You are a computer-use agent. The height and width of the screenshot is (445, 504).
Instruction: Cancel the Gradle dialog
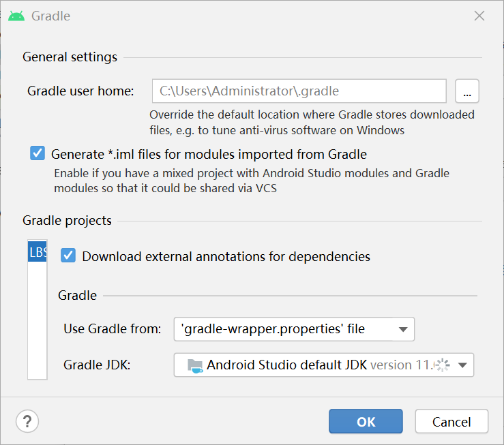click(x=451, y=422)
